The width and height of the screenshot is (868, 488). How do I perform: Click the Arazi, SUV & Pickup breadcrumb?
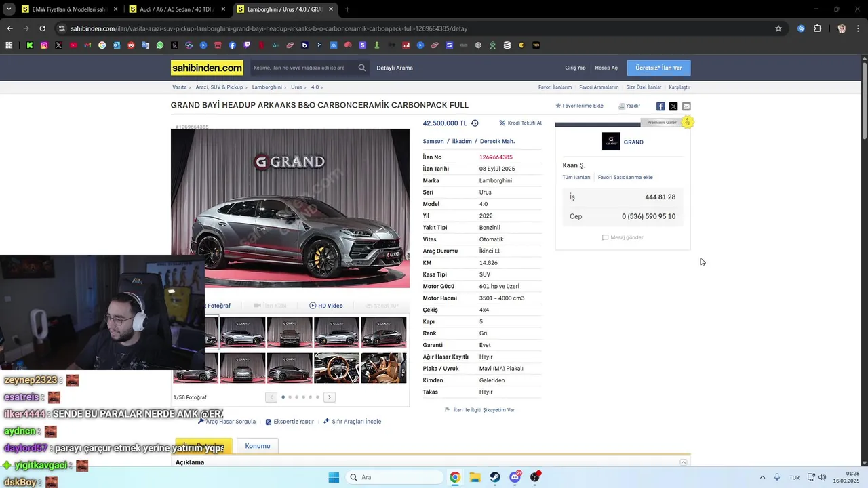click(219, 87)
